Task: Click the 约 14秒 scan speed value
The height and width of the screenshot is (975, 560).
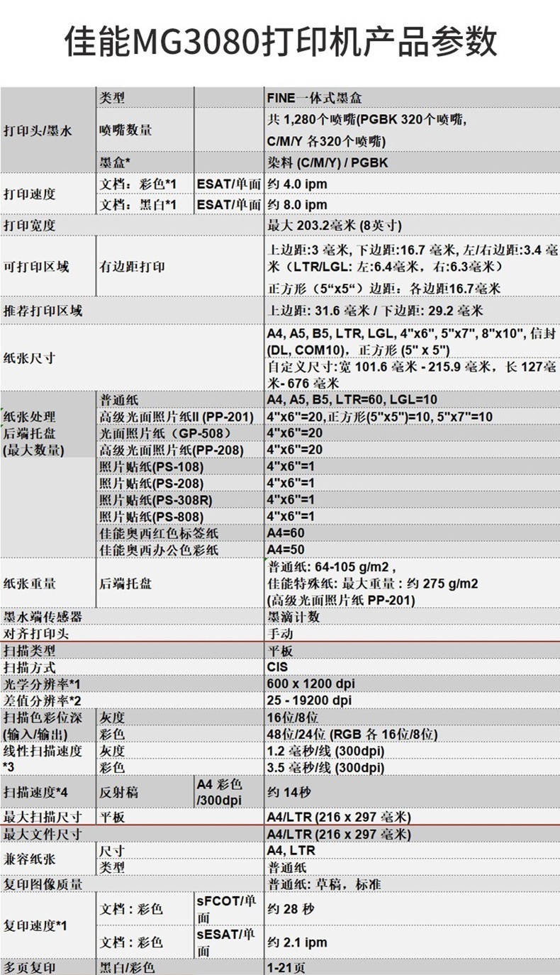Action: [x=289, y=792]
